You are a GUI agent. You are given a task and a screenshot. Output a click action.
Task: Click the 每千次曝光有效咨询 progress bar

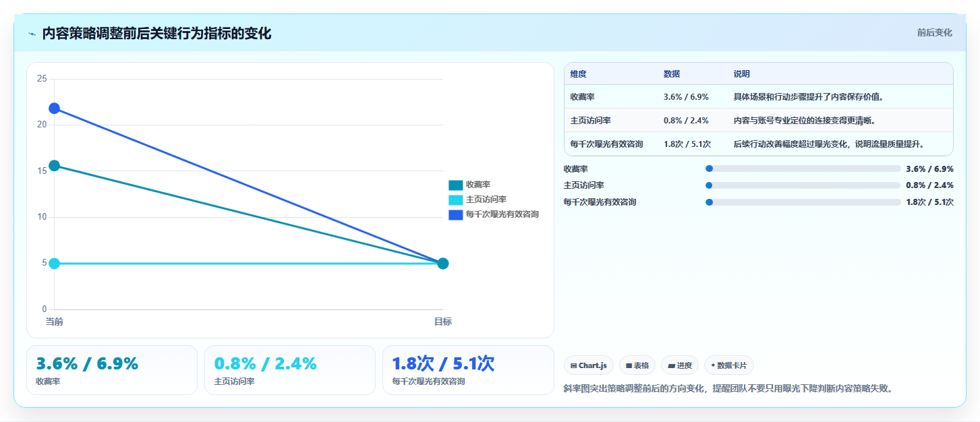point(803,202)
